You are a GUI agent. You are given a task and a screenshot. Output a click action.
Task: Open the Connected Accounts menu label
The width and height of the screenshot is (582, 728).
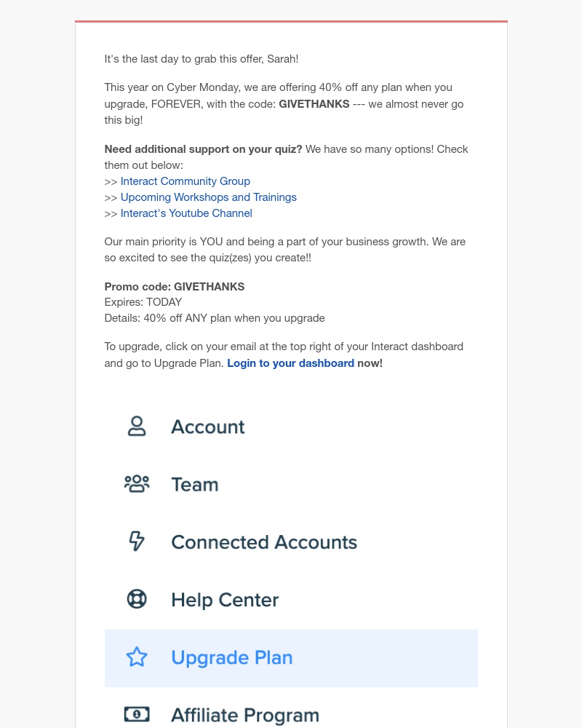264,542
